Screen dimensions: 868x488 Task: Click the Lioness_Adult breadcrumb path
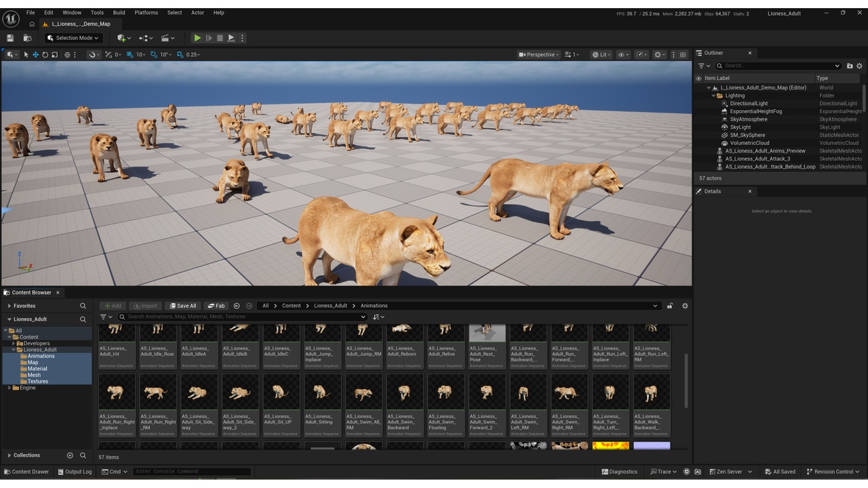[330, 306]
